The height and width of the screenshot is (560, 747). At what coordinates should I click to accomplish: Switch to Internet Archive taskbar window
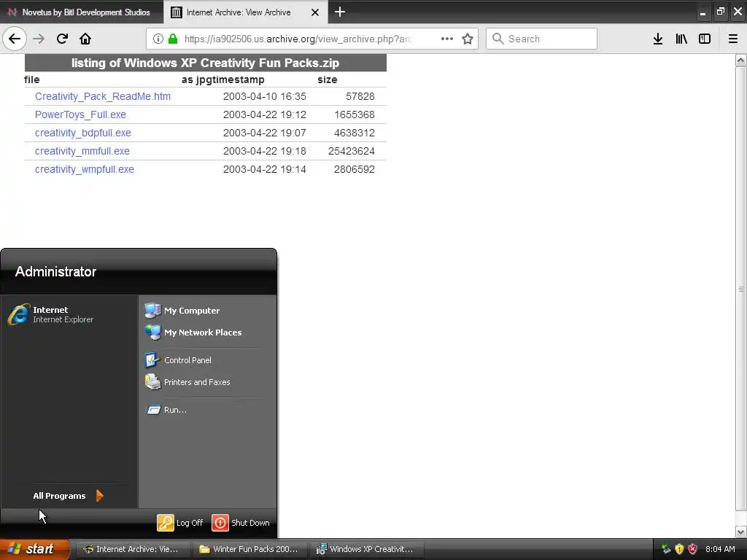[x=133, y=549]
